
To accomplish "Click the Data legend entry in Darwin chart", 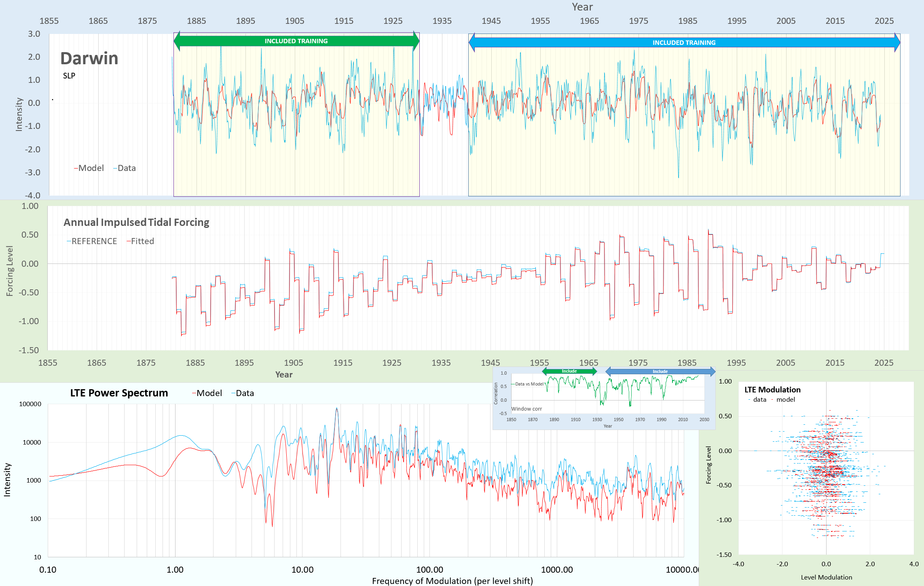I will (125, 168).
